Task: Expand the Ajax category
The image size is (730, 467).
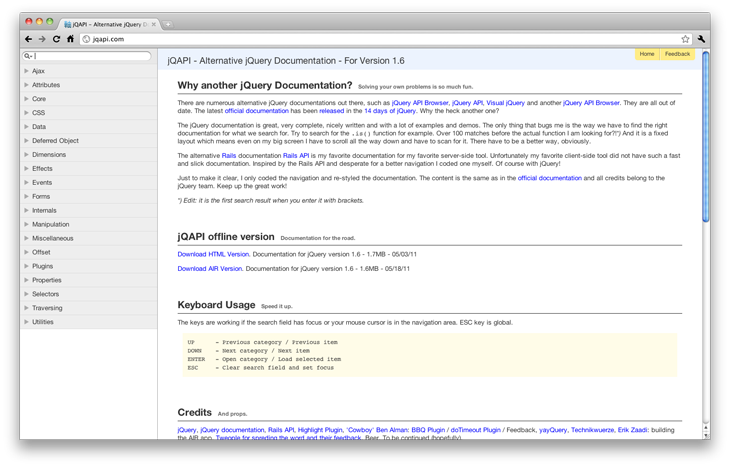Action: coord(38,71)
